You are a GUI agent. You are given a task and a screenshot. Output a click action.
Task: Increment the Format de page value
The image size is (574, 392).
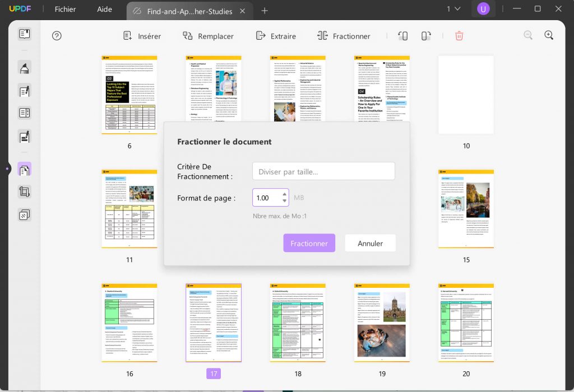click(285, 195)
